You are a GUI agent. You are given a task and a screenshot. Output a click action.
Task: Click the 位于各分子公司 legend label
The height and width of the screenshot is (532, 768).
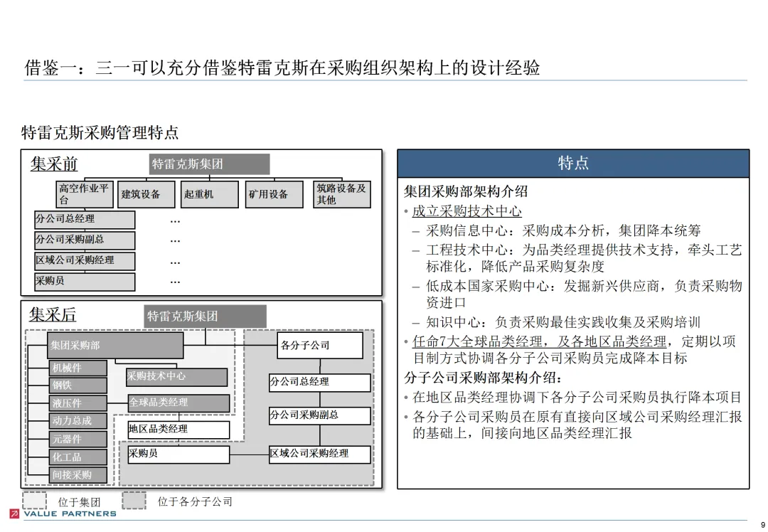pyautogui.click(x=195, y=501)
